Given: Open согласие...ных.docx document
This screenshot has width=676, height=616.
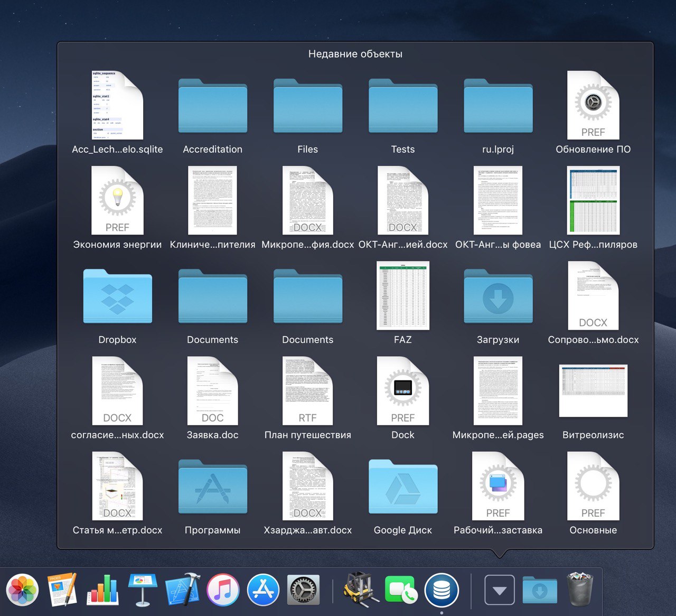Looking at the screenshot, I should 117,390.
